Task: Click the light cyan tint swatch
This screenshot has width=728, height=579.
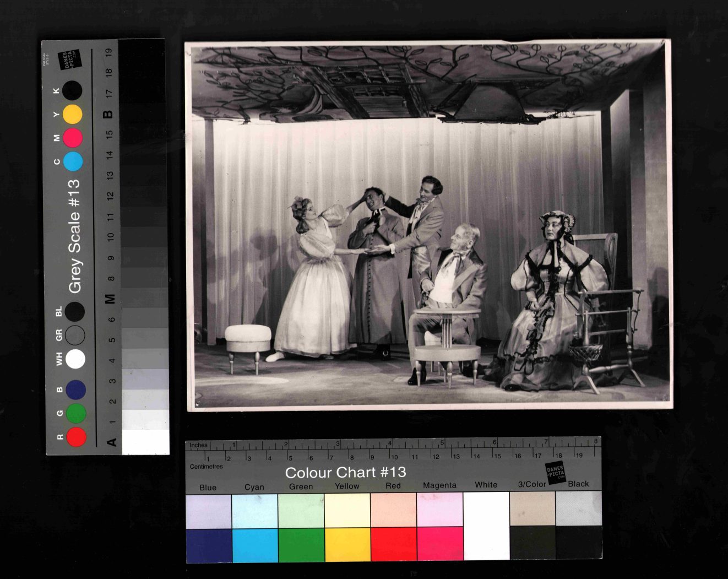Action: tap(254, 511)
